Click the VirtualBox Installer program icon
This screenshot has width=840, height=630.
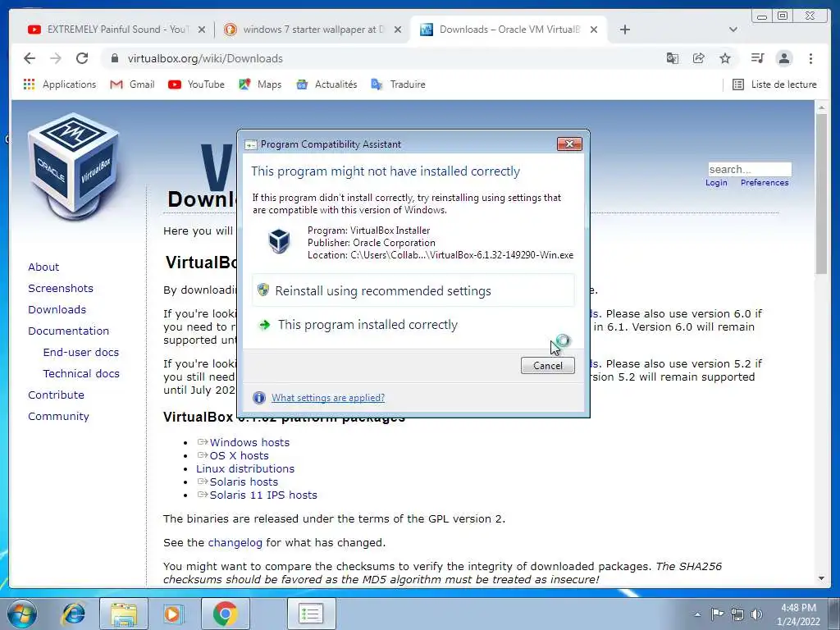pos(279,240)
